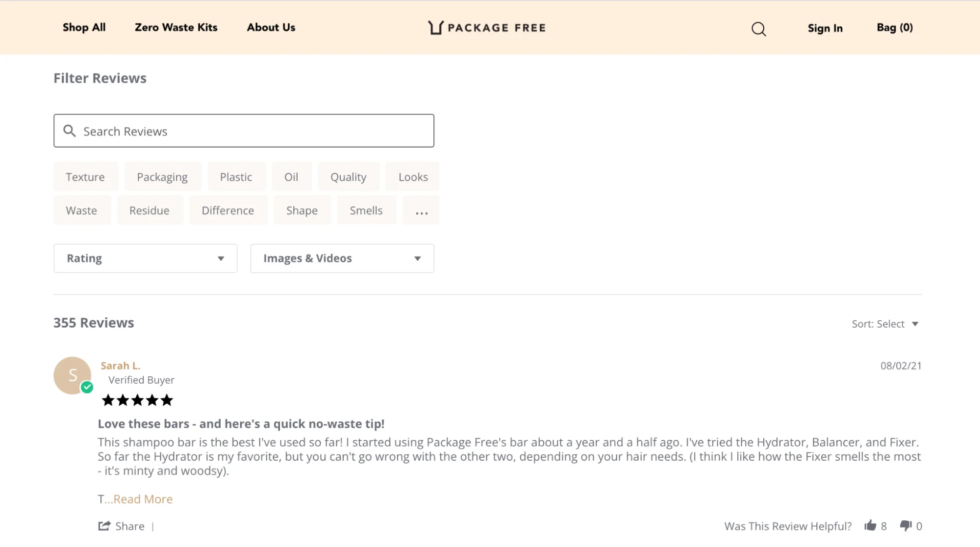The image size is (980, 547).
Task: Click Sign In
Action: (825, 28)
